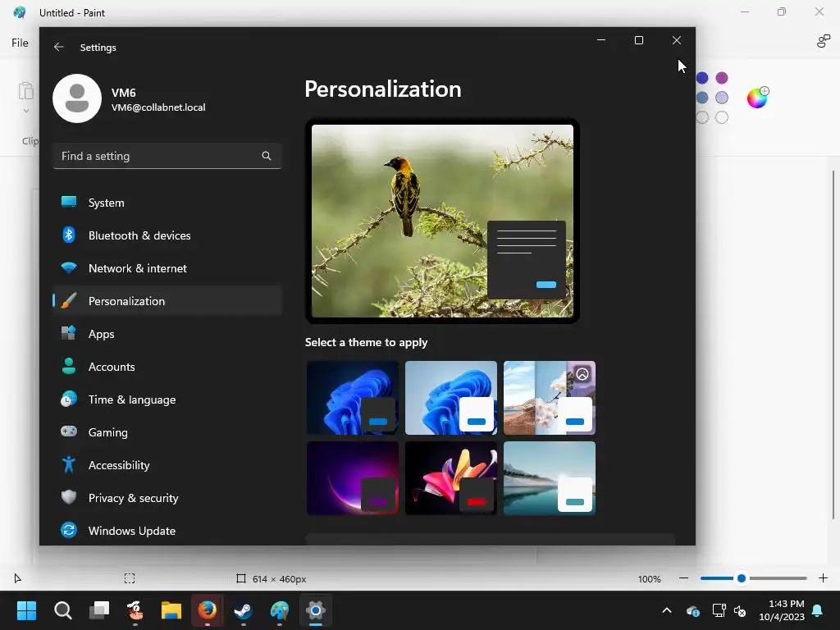Apply the Windows spotlight landscape theme
This screenshot has width=840, height=630.
point(550,398)
